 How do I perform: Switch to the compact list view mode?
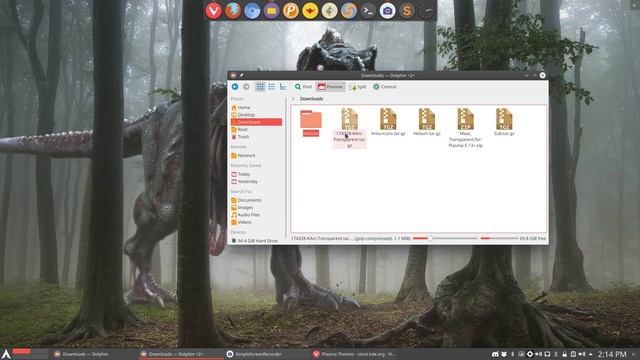pyautogui.click(x=271, y=87)
